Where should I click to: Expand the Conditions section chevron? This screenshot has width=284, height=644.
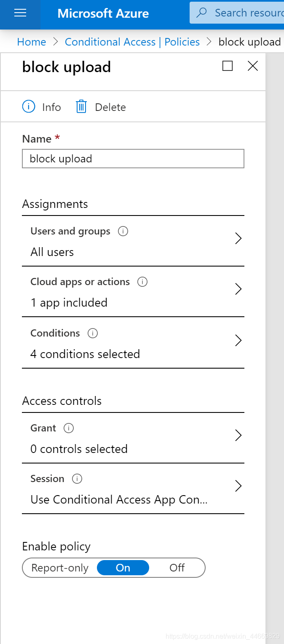point(238,340)
